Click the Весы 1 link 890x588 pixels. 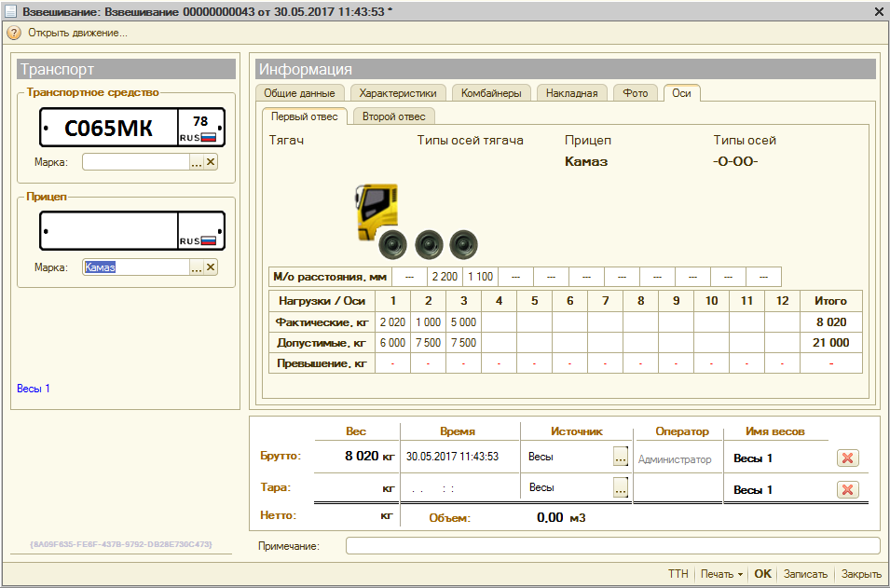point(34,389)
